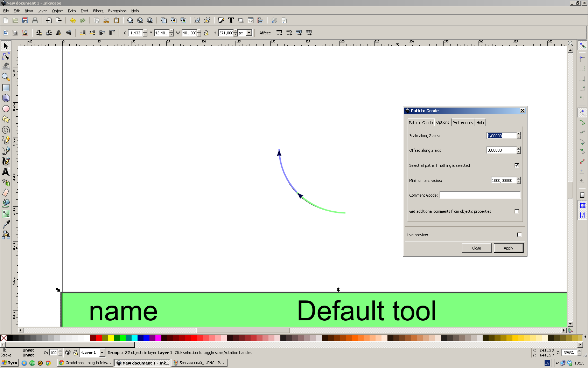Enable the Live preview checkbox
This screenshot has width=588, height=368.
(x=519, y=234)
